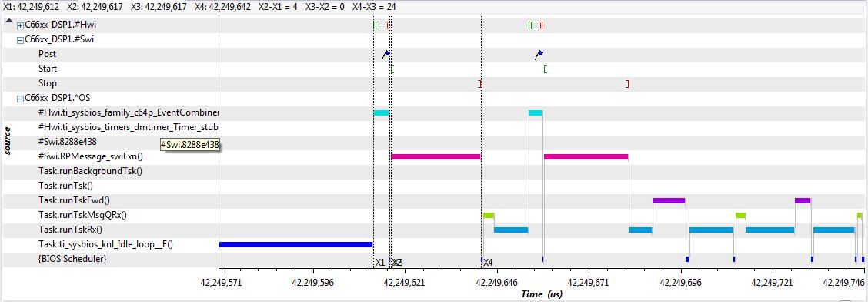868x302 pixels.
Task: Select the Task.runTskRx() row
Action: coord(71,230)
